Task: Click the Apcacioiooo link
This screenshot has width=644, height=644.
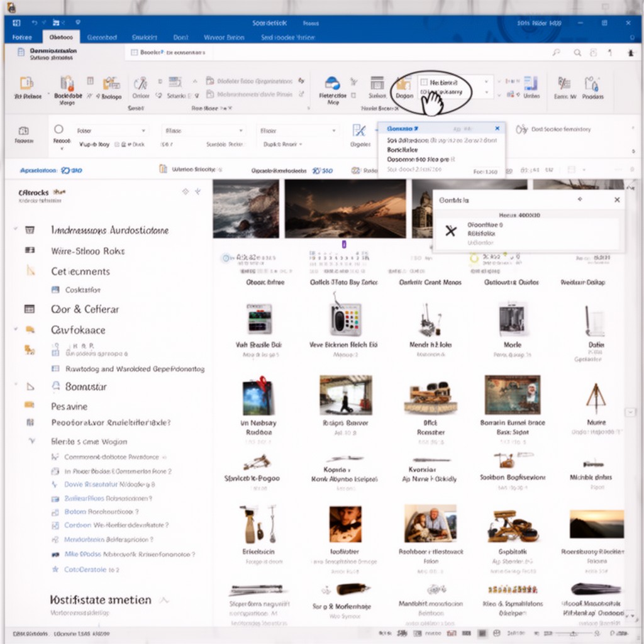Action: (x=38, y=170)
